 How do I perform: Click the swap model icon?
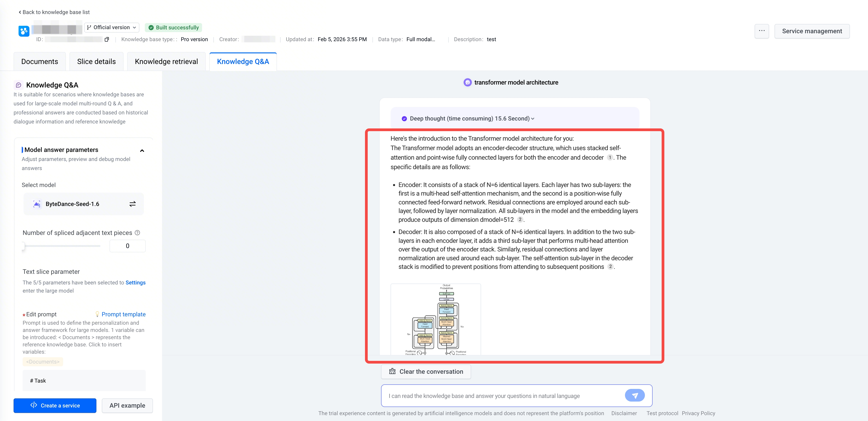[132, 204]
